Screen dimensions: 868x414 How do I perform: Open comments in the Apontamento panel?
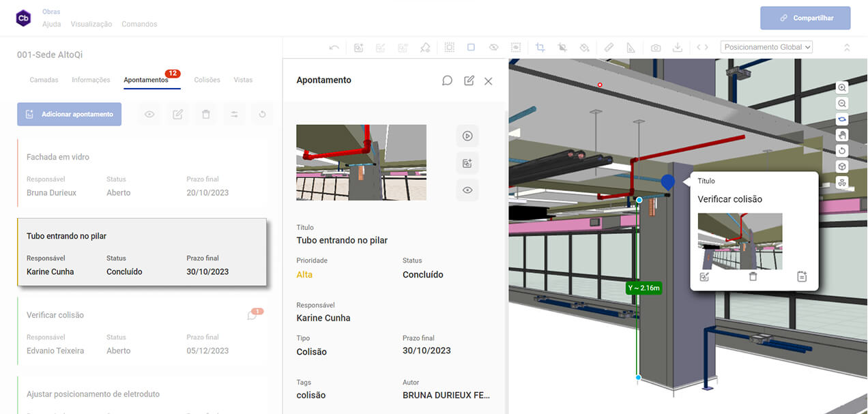[x=447, y=80]
